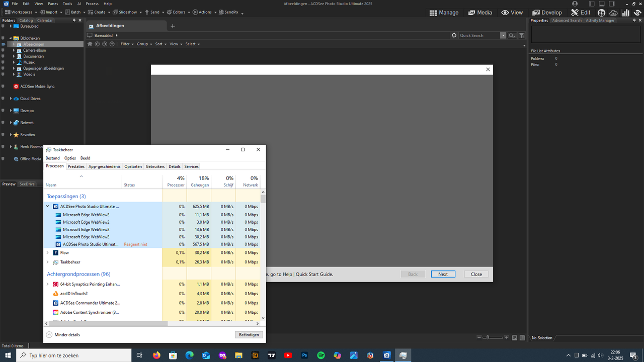Open Prestaties tab in Taakbeheer

tap(76, 166)
